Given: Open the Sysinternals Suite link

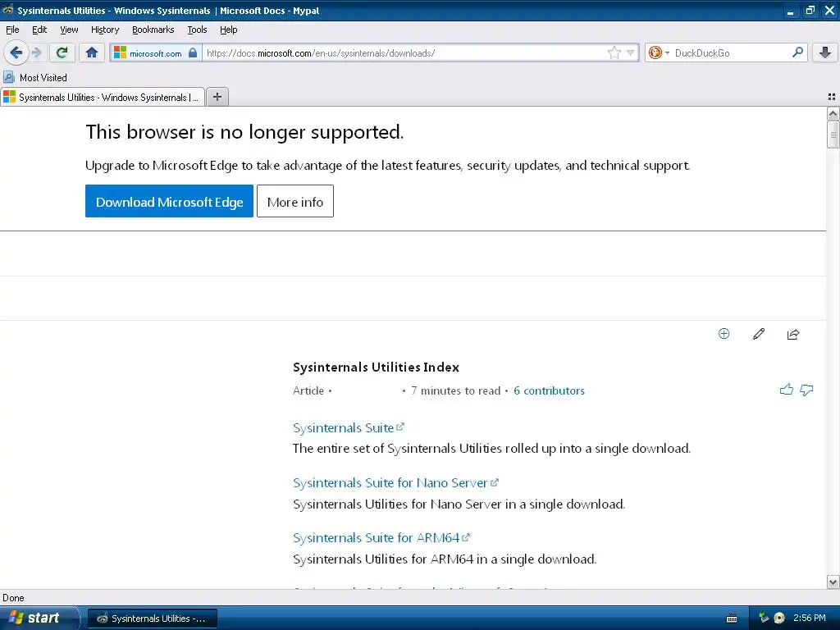Looking at the screenshot, I should click(348, 427).
